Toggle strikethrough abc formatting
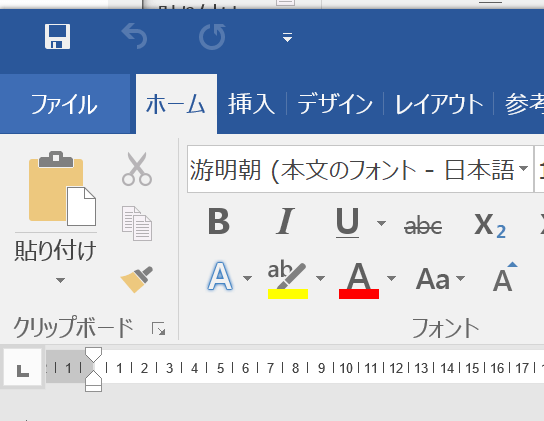The width and height of the screenshot is (544, 421). [x=423, y=226]
